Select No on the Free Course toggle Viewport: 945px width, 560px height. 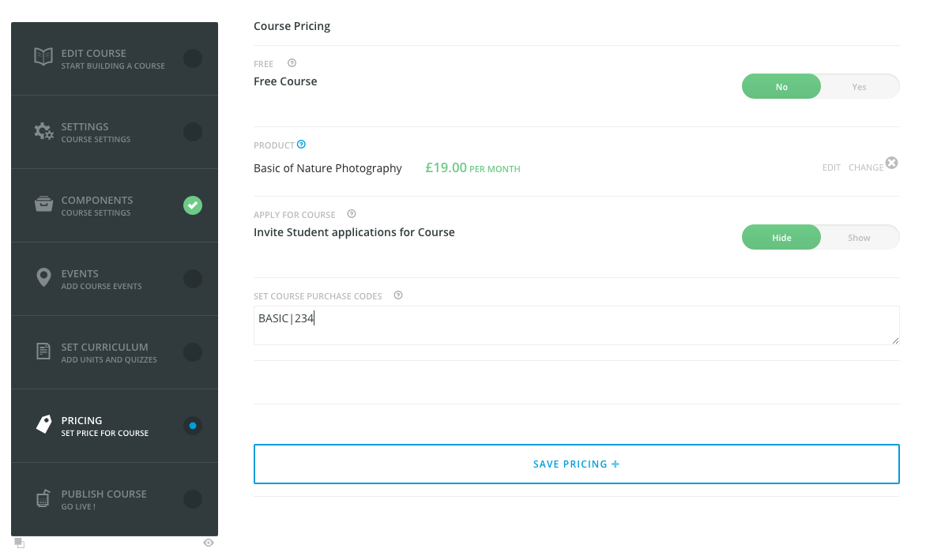tap(781, 87)
